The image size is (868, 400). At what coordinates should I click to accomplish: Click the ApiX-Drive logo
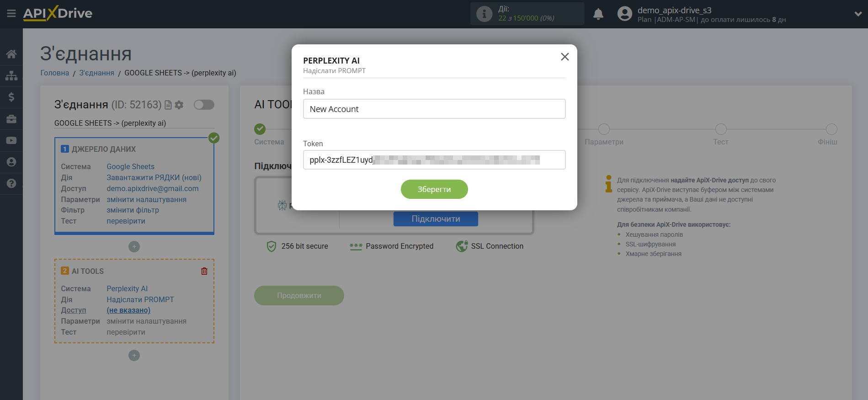click(x=58, y=13)
